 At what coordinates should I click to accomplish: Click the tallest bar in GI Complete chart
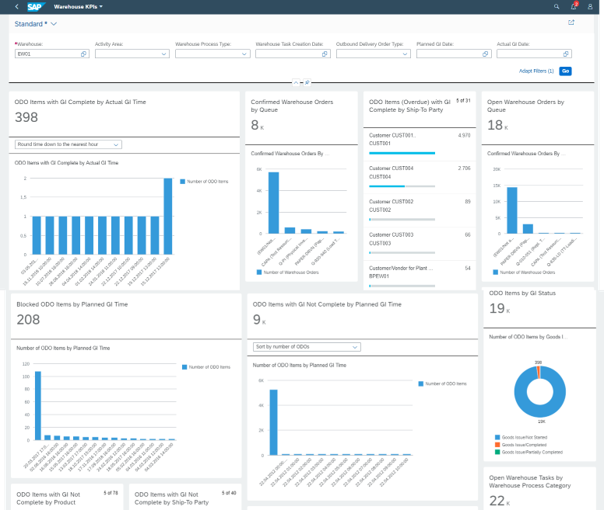(168, 216)
